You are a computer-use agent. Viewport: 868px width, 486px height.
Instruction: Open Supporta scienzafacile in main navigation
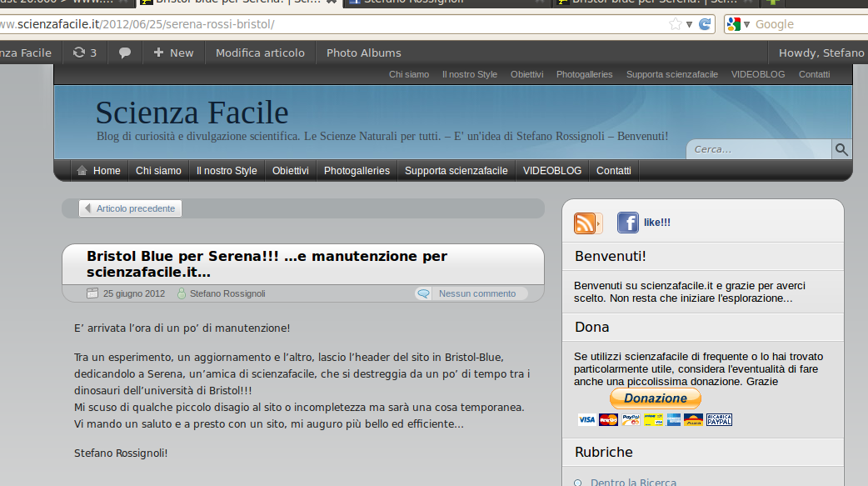pyautogui.click(x=456, y=171)
